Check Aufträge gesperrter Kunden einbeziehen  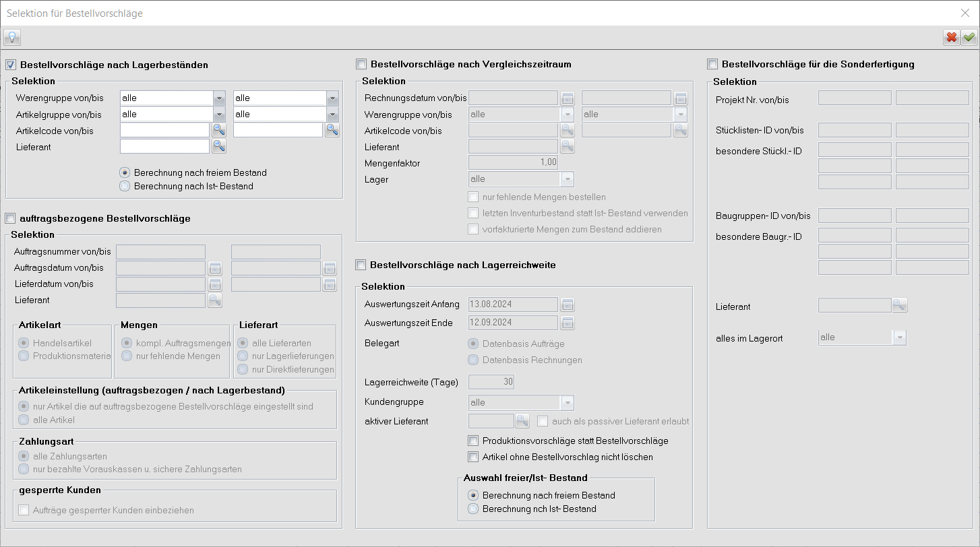tap(24, 510)
